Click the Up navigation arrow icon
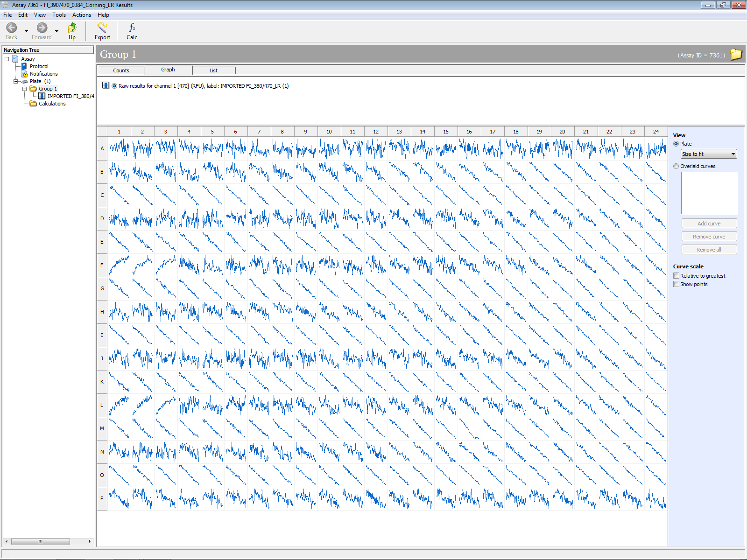The image size is (747, 560). (72, 28)
